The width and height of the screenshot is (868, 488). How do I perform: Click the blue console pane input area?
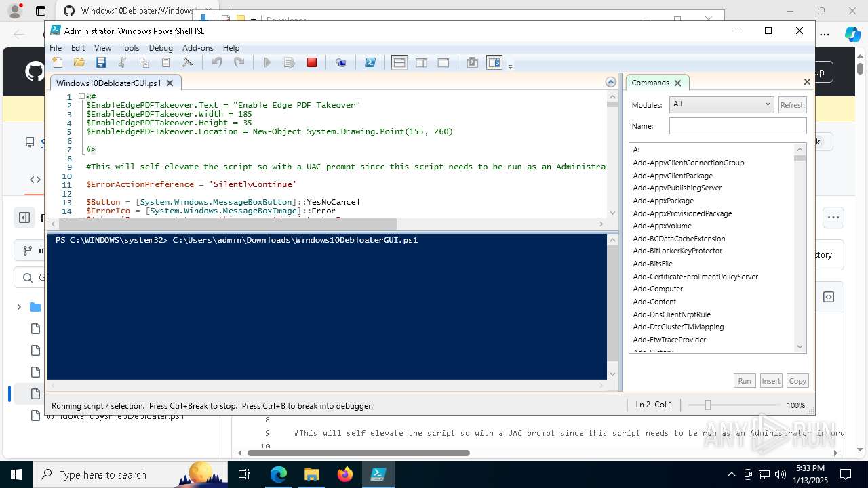coord(327,306)
